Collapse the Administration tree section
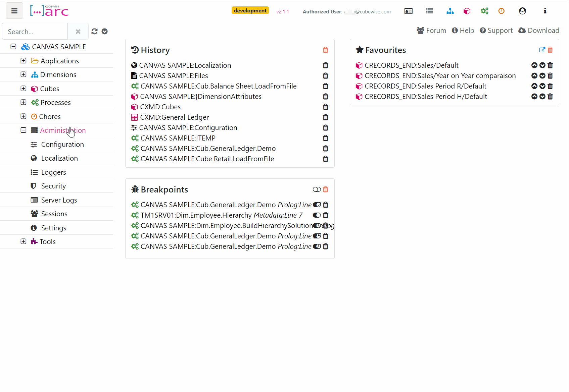569x392 pixels. pos(23,130)
